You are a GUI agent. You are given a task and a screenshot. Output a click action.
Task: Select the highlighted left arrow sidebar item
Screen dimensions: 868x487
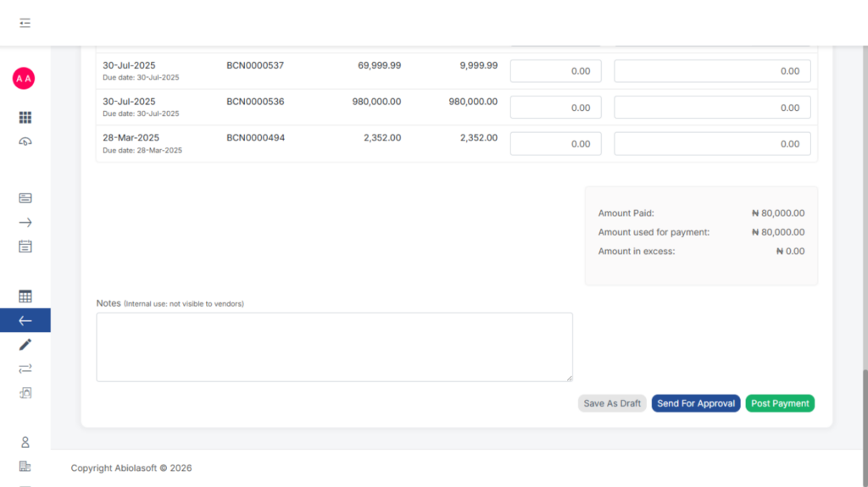25,320
